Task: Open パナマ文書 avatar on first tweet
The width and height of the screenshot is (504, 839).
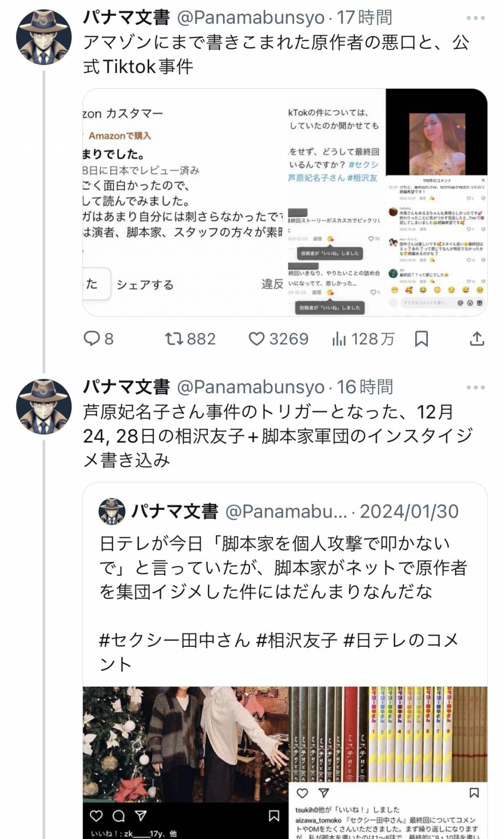Action: coord(44,37)
